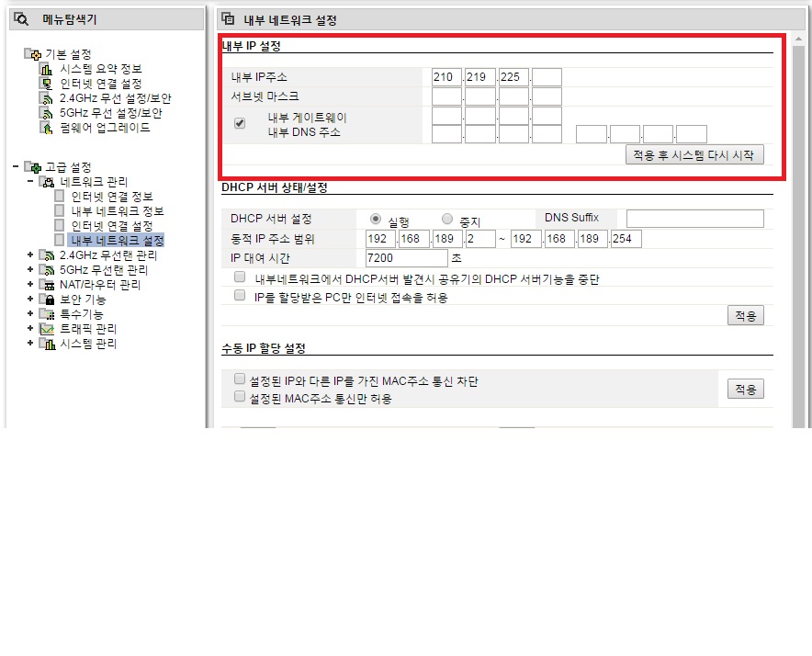Click the 트래픽 관리 graph icon

[x=47, y=329]
